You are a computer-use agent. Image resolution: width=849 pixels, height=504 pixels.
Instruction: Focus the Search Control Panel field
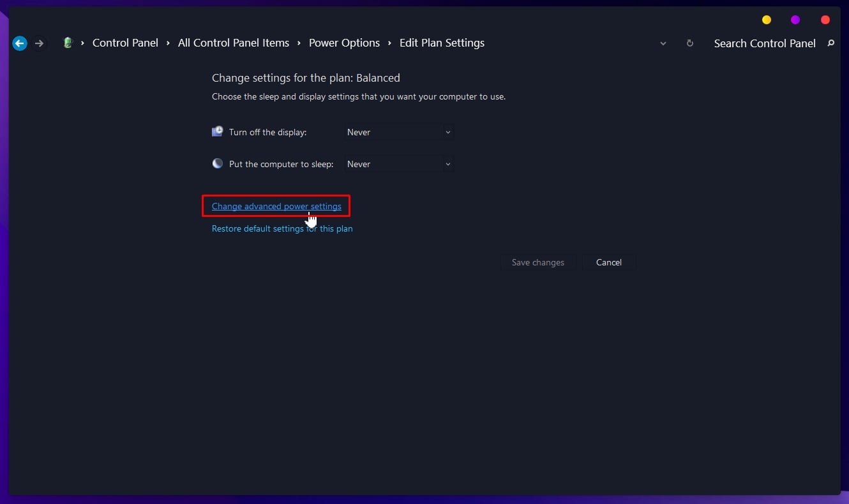(764, 43)
